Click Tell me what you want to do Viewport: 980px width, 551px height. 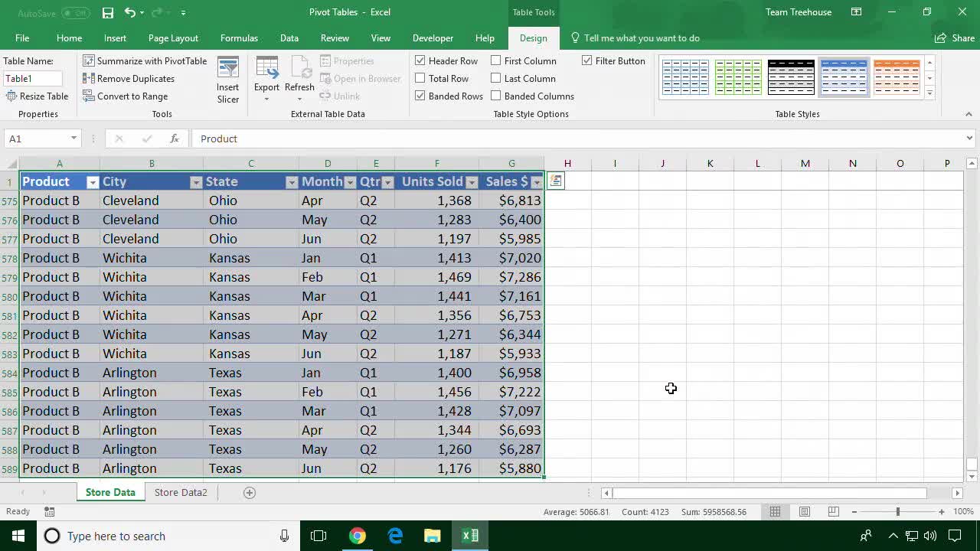635,38
